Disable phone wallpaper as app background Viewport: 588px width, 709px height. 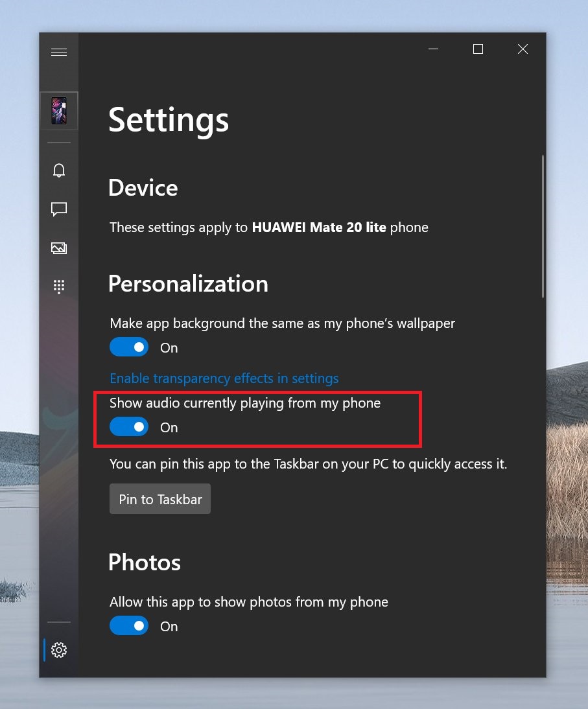click(x=129, y=347)
